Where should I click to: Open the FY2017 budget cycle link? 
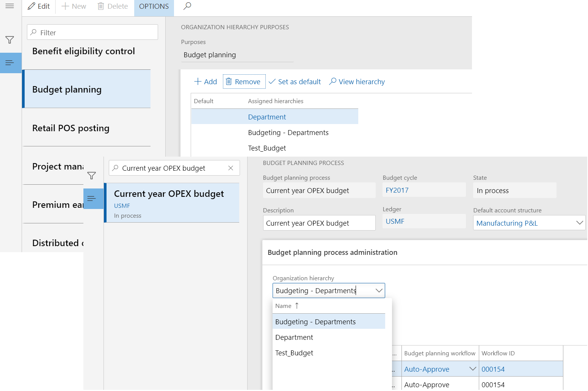click(397, 190)
